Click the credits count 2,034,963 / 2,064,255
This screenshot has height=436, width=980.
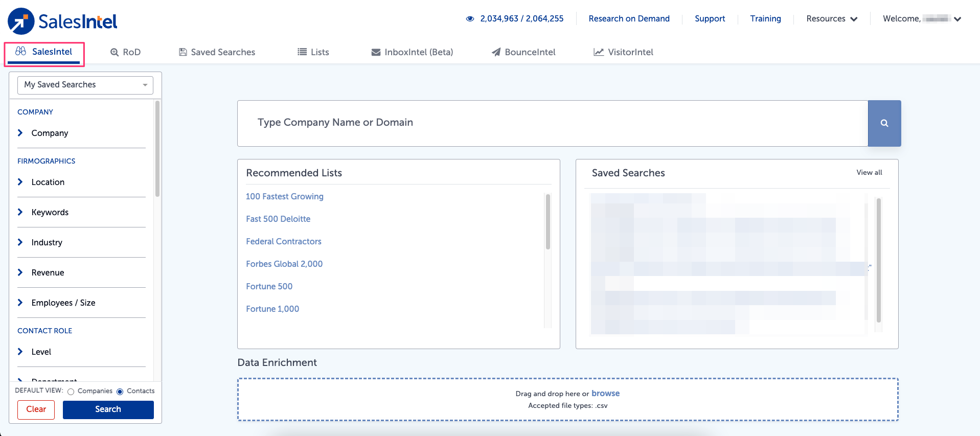(x=522, y=19)
